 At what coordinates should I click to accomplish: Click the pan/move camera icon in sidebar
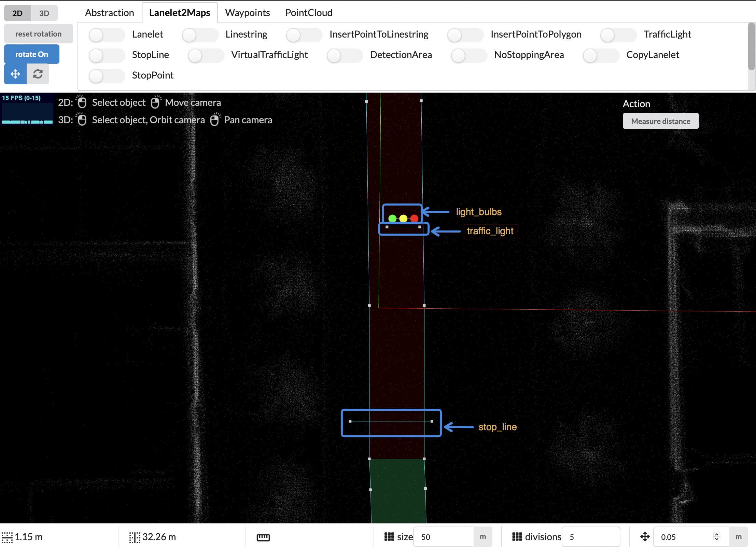pyautogui.click(x=15, y=74)
